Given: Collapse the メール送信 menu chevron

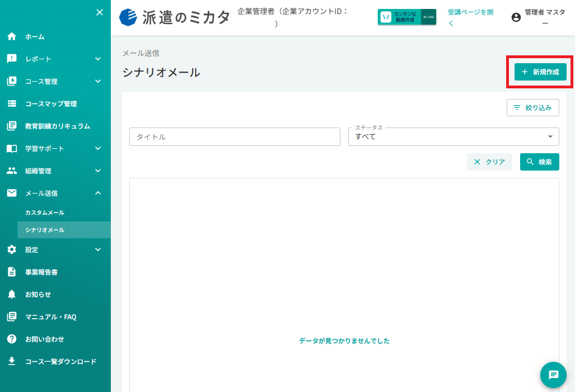Looking at the screenshot, I should 98,193.
